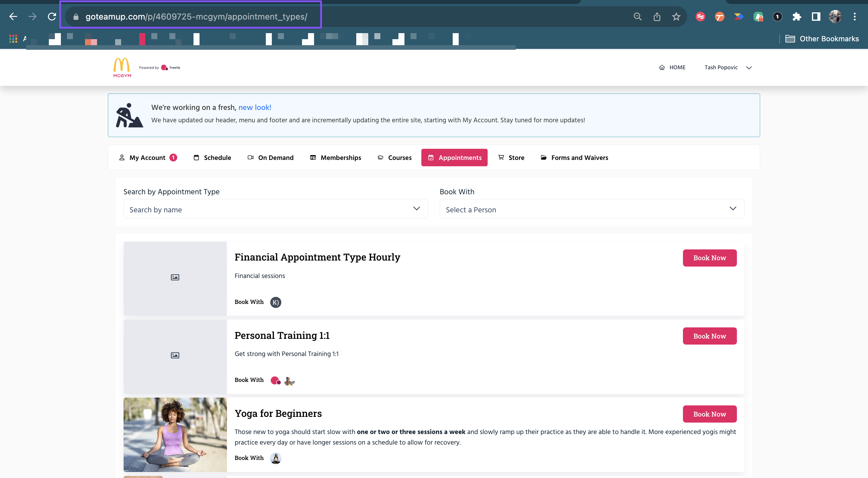868x478 pixels.
Task: Open the browser three-dot menu
Action: point(854,17)
